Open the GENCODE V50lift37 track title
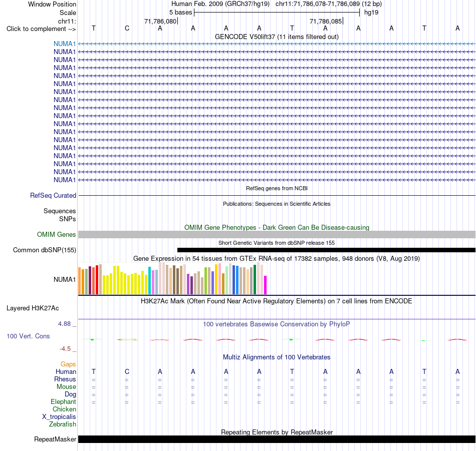 coord(277,37)
